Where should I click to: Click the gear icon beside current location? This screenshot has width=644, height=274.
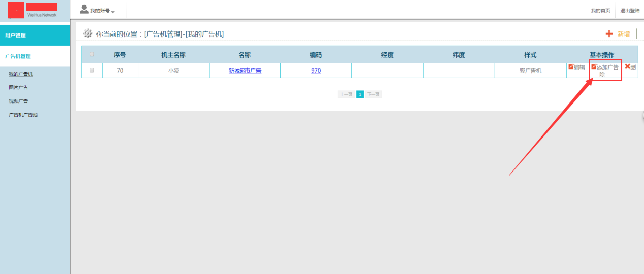tap(88, 33)
